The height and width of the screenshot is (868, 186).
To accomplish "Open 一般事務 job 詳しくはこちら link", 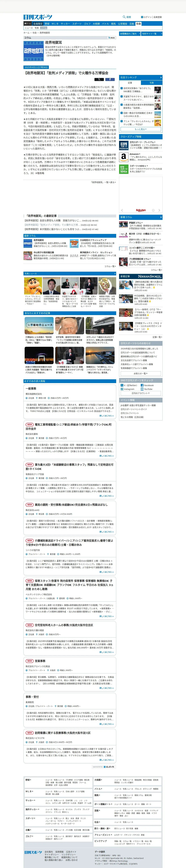I will 106,415.
